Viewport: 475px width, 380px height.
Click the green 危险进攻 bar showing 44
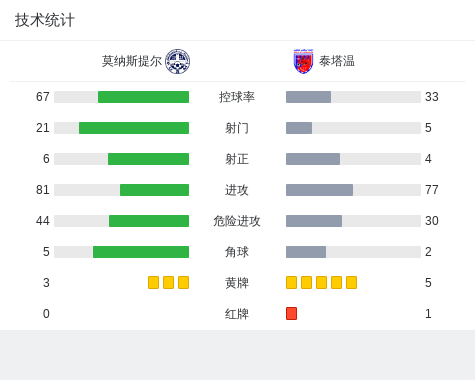[149, 221]
